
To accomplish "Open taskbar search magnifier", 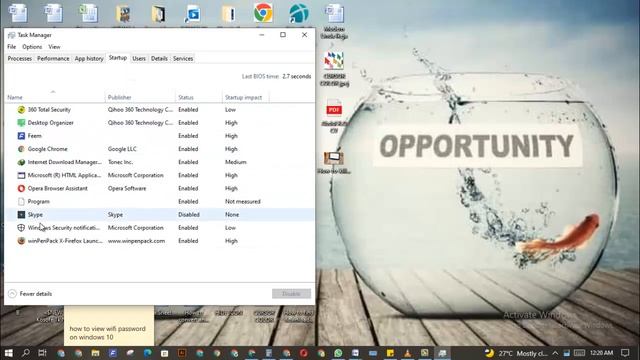I will 26,353.
